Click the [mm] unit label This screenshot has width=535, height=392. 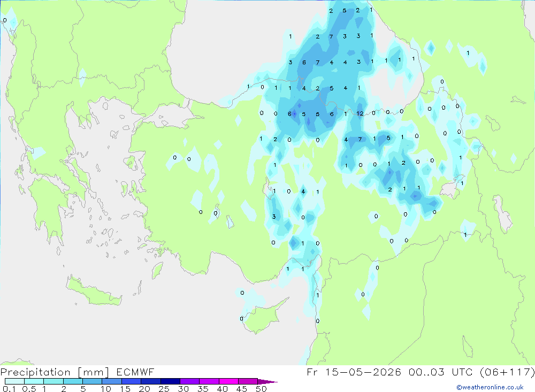click(x=94, y=372)
